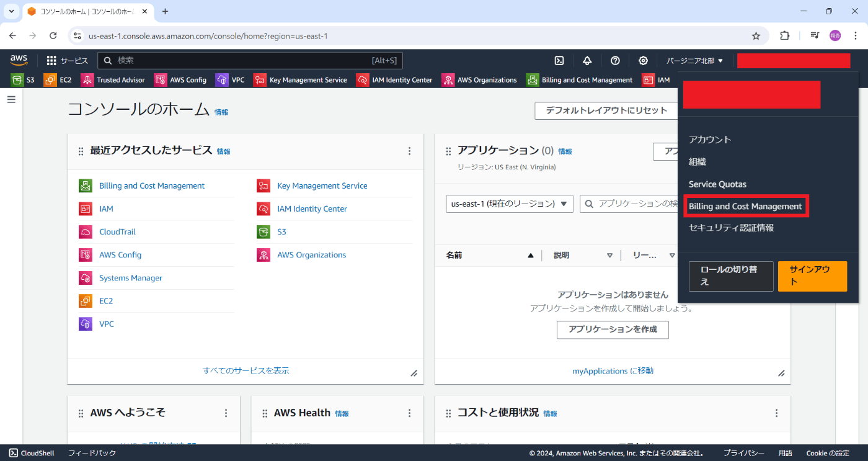Click resize handle of 最近アクセスしたサービス widget
868x461 pixels.
414,373
